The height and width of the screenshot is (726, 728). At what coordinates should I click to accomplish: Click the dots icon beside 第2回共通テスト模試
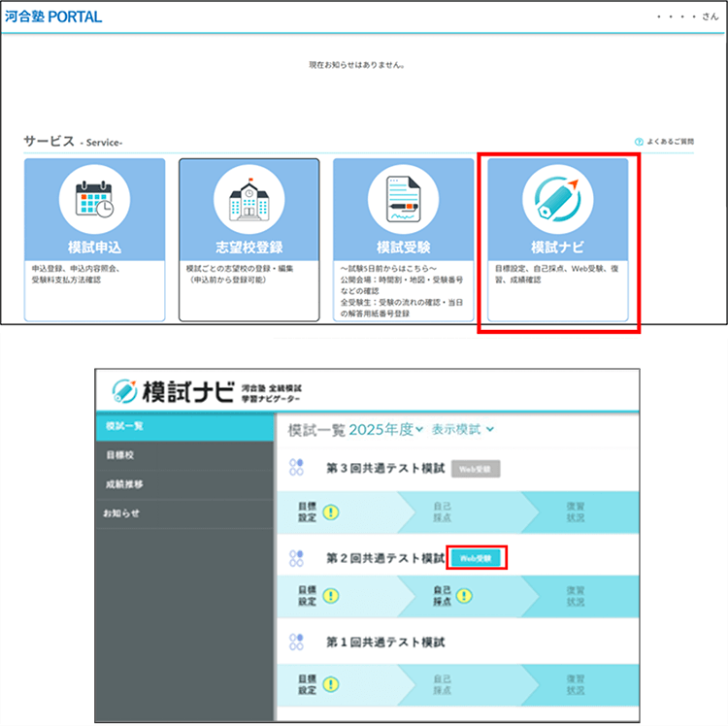(296, 558)
